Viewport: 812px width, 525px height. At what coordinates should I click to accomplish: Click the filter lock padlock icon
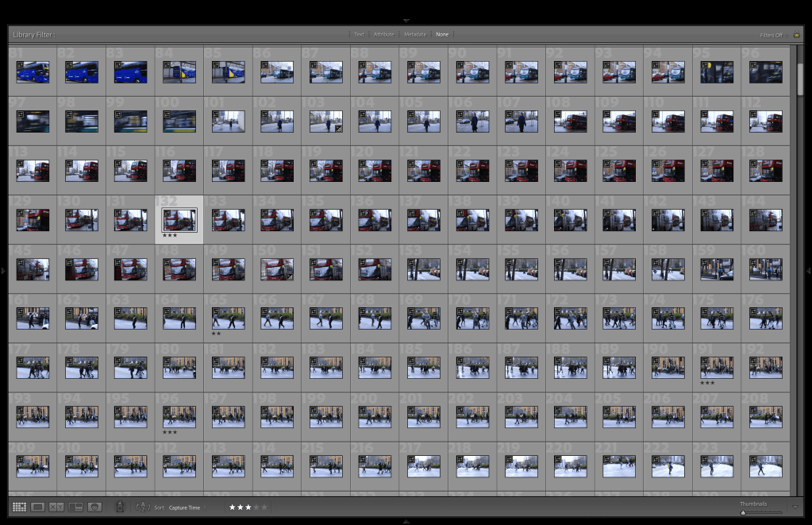pos(796,35)
